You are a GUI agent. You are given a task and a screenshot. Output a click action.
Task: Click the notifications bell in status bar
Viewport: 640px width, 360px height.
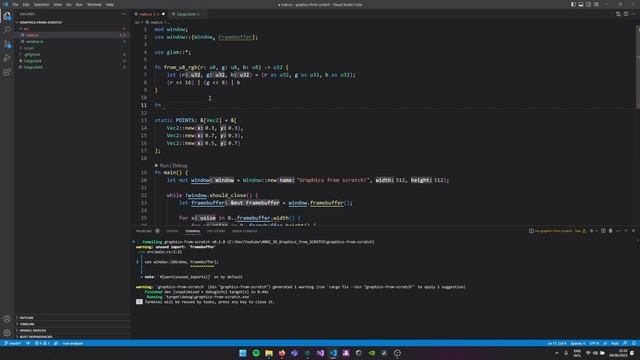click(x=633, y=343)
